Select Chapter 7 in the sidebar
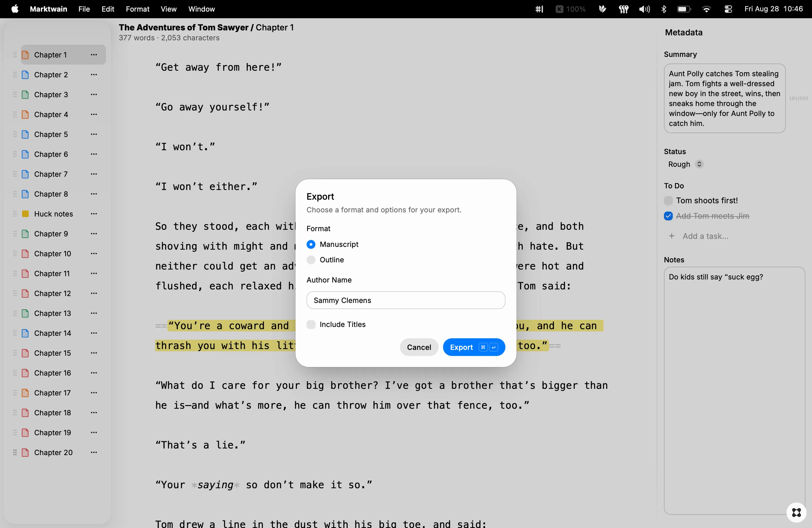This screenshot has height=528, width=812. click(x=64, y=174)
